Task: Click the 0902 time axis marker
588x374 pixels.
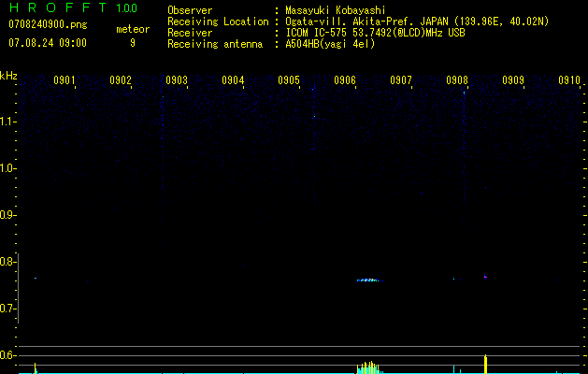Action: pos(121,80)
